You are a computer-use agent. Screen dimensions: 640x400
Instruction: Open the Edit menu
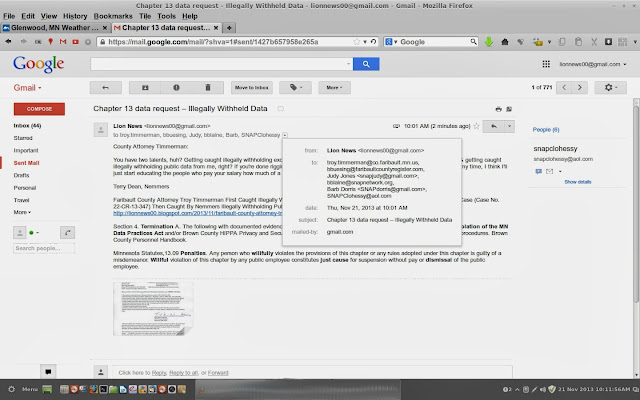[28, 16]
